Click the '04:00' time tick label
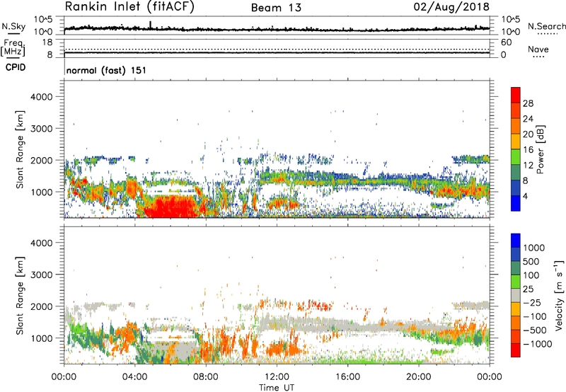 coord(134,377)
